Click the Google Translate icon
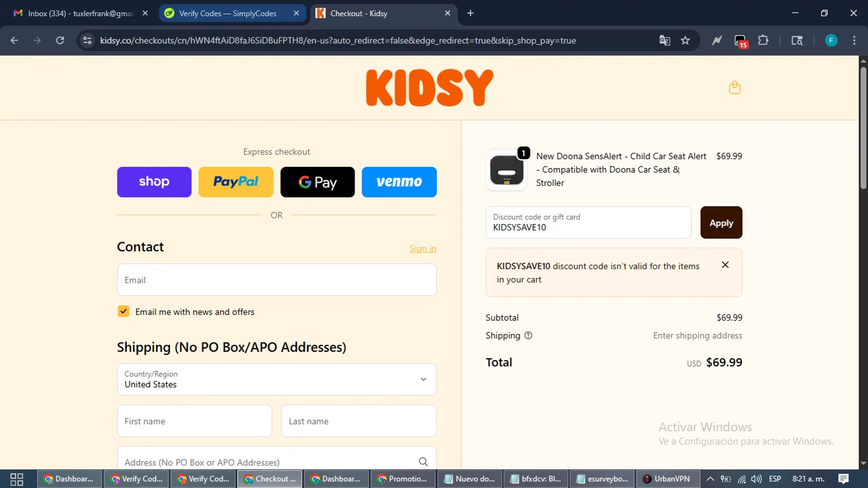Image resolution: width=868 pixels, height=488 pixels. click(x=664, y=41)
